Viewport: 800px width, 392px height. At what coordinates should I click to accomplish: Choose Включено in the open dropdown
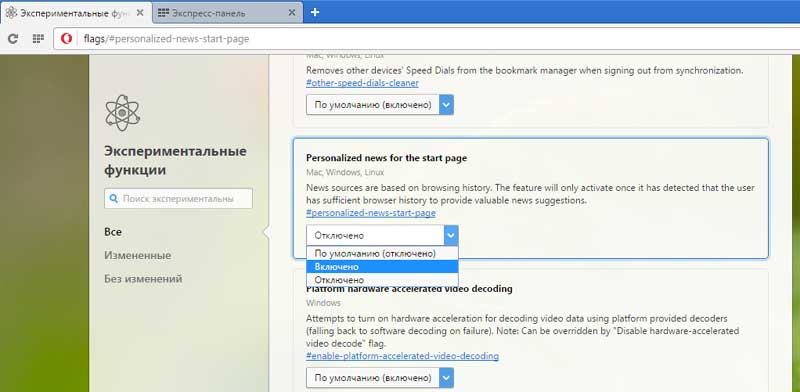click(382, 266)
